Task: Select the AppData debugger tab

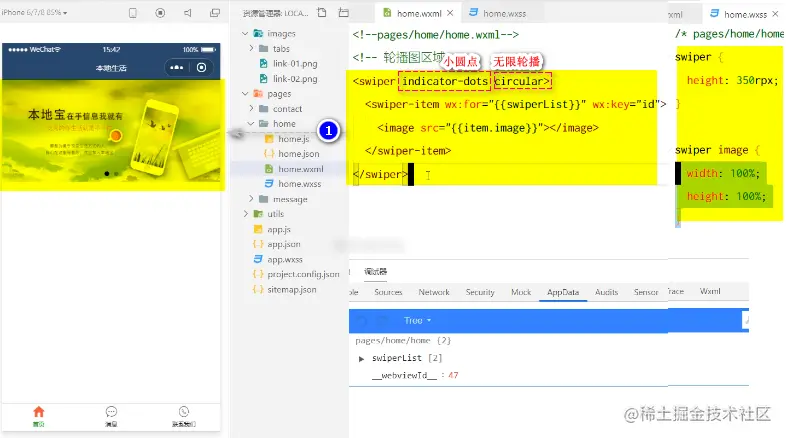Action: 563,292
